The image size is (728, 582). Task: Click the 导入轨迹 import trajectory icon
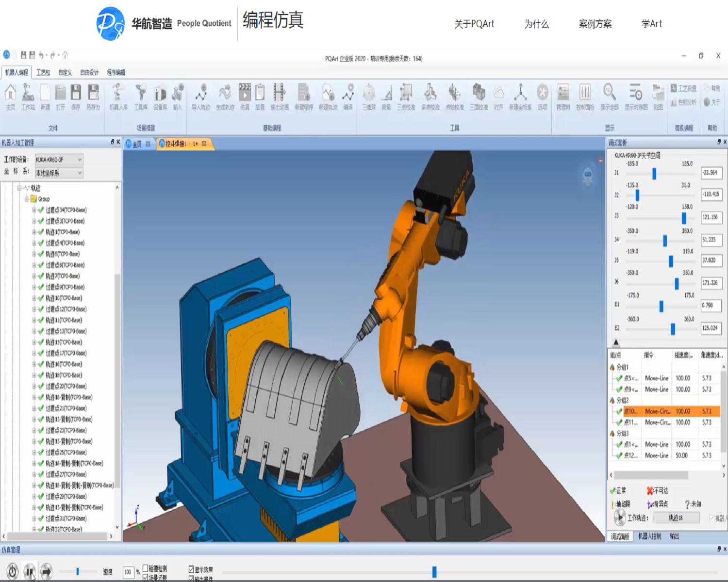coord(200,96)
